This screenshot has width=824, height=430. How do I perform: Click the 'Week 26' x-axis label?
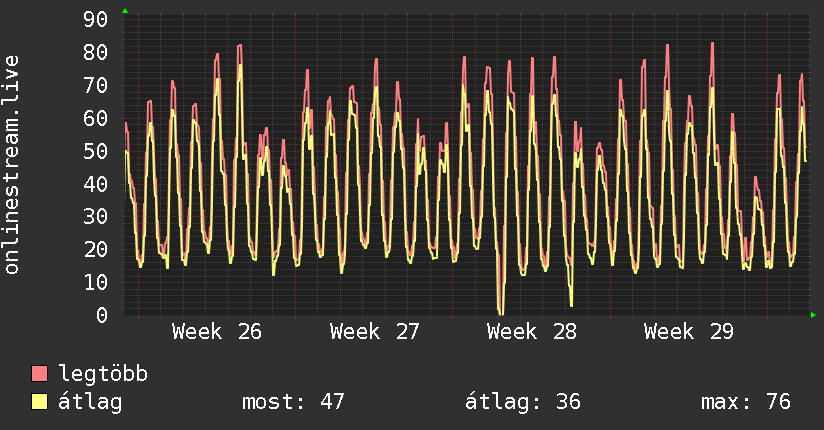[x=217, y=332]
